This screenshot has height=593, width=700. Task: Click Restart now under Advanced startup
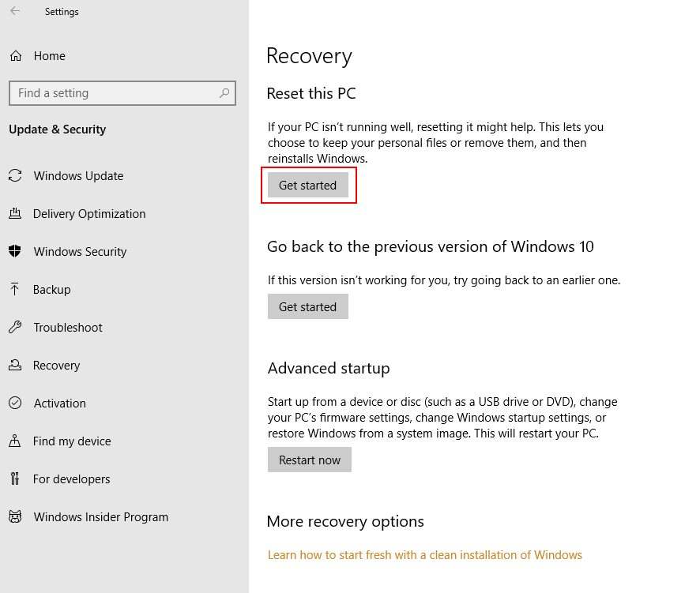[x=310, y=459]
